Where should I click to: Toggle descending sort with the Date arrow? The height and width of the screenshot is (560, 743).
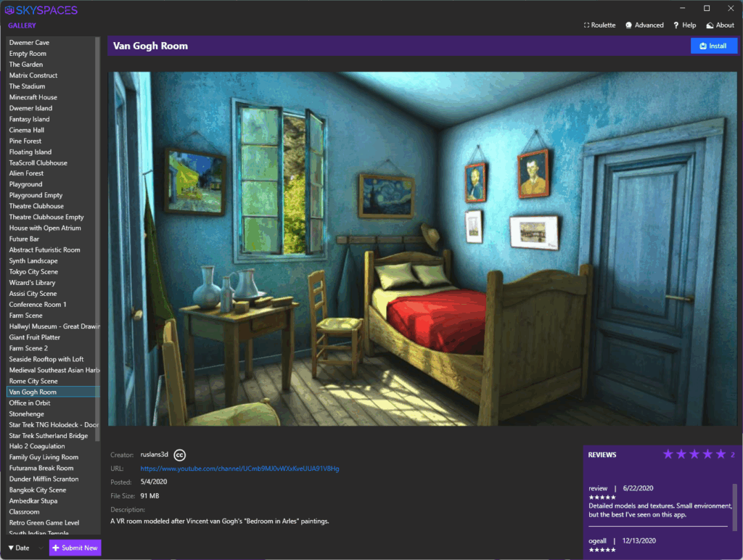pyautogui.click(x=10, y=548)
